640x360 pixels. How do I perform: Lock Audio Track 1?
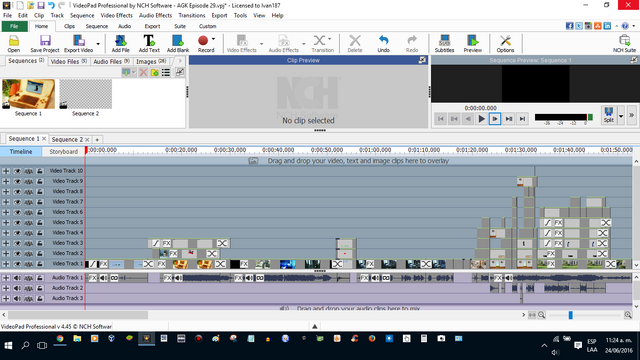tap(40, 278)
